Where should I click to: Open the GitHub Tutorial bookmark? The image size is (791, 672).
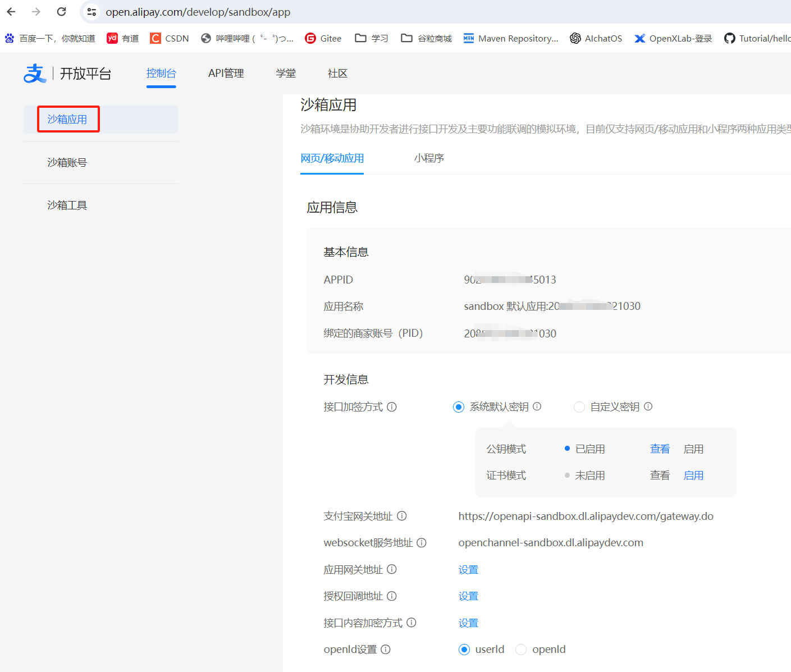757,38
